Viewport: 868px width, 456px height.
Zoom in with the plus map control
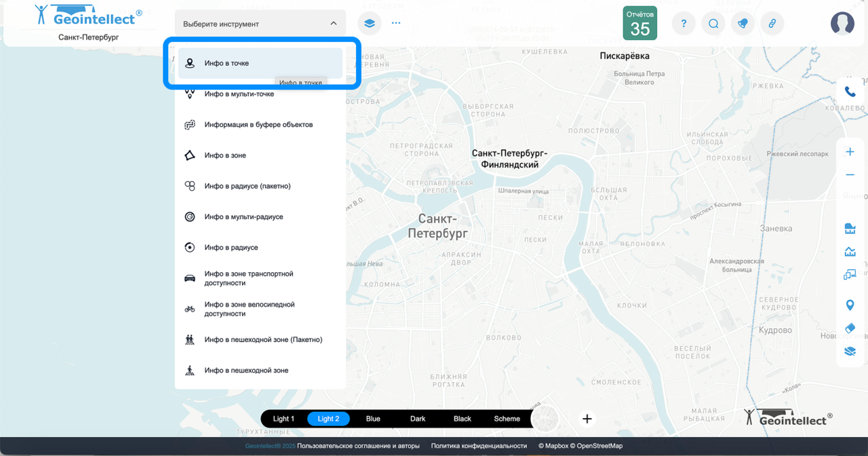[x=850, y=152]
